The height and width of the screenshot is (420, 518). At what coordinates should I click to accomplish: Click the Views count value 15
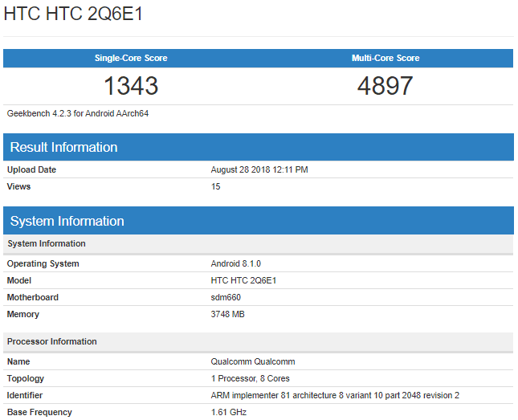coord(215,186)
